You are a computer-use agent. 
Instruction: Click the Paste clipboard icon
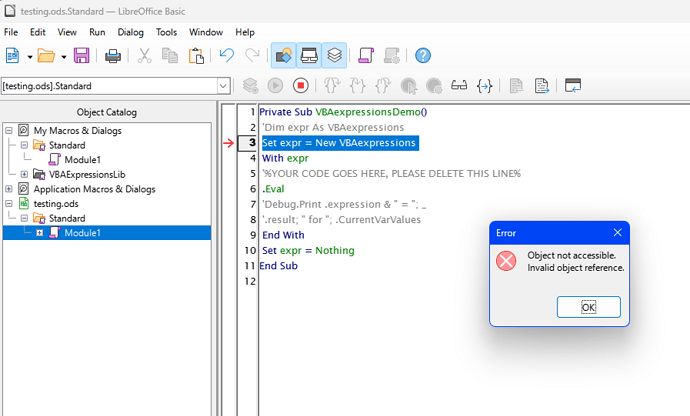(x=196, y=56)
